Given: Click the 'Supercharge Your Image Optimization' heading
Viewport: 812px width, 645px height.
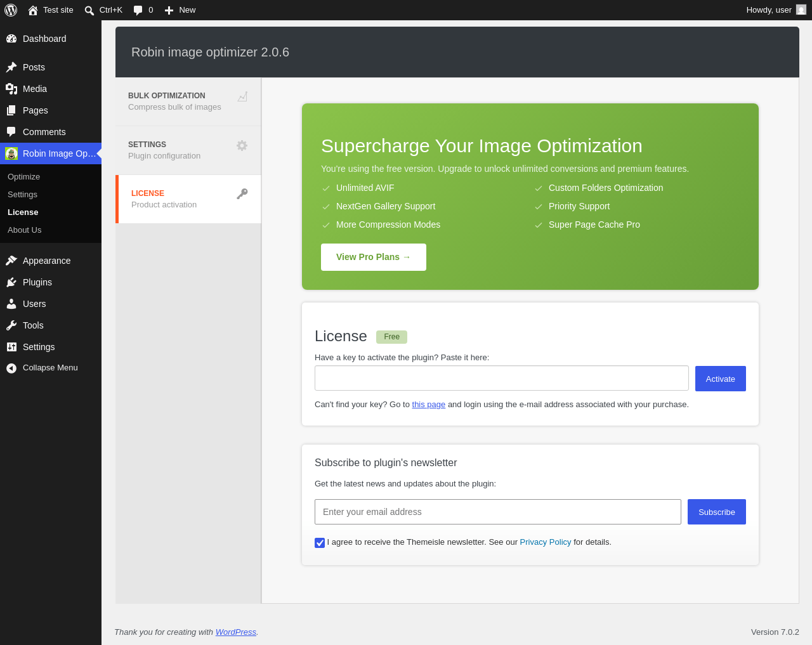Looking at the screenshot, I should click(x=481, y=146).
